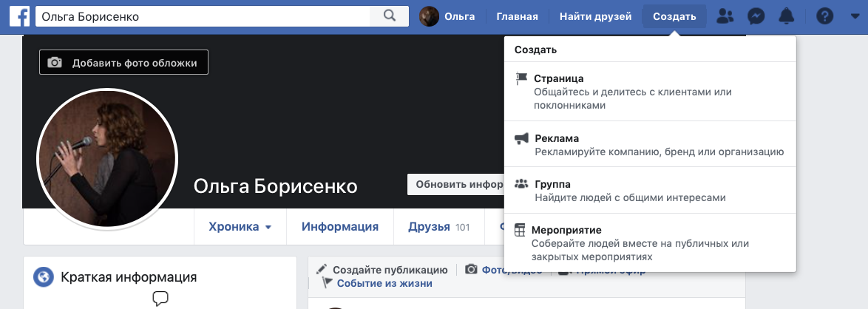This screenshot has width=868, height=309.
Task: Open the Друзья tab
Action: click(438, 226)
